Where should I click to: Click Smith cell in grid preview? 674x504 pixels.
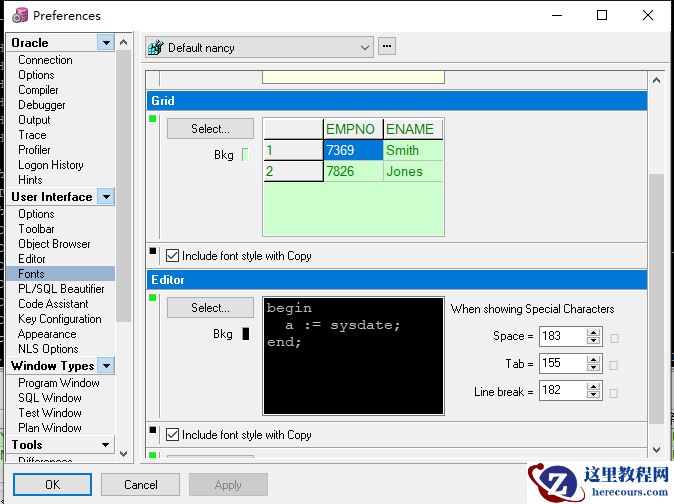(413, 150)
